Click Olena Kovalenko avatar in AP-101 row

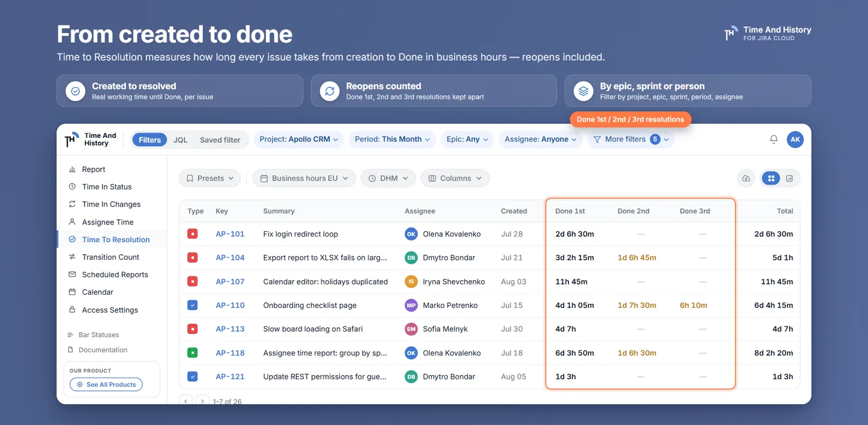[411, 234]
